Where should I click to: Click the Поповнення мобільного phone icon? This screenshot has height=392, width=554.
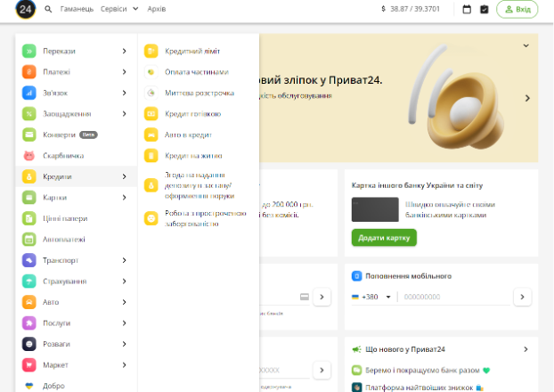click(356, 276)
